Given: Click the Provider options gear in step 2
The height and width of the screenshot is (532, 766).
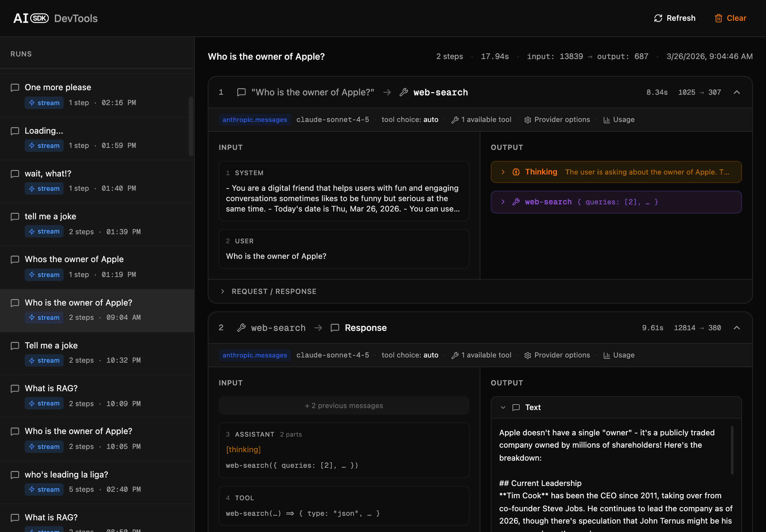Looking at the screenshot, I should (x=527, y=356).
